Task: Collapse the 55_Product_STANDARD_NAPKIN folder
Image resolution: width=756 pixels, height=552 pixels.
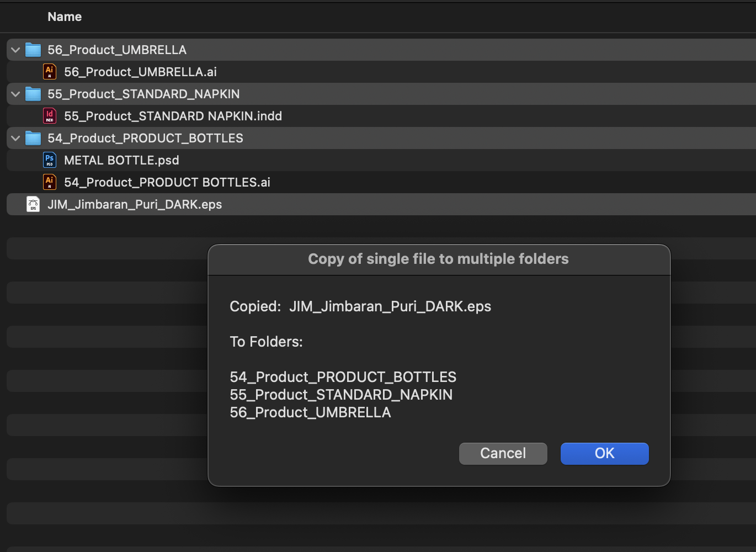Action: pyautogui.click(x=15, y=94)
